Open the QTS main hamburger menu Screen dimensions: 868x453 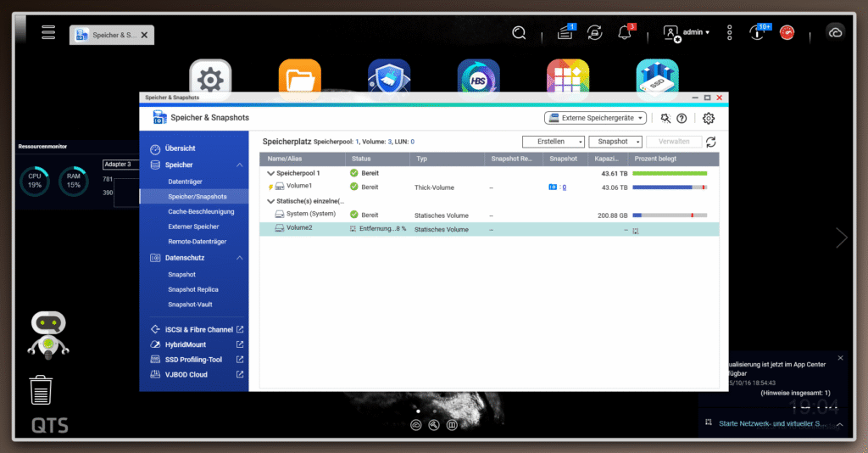pyautogui.click(x=48, y=33)
